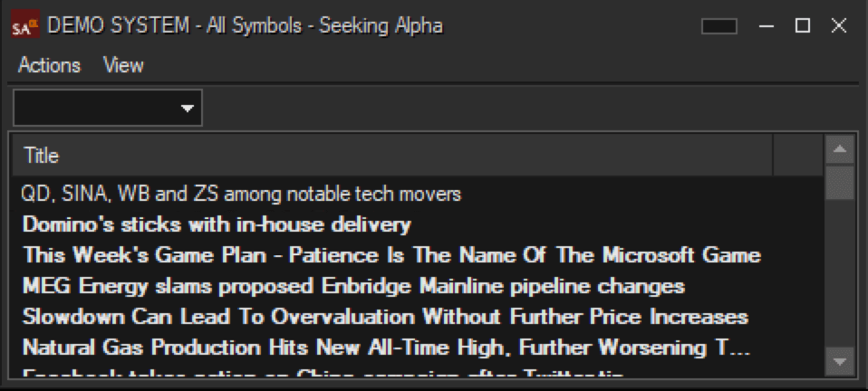Viewport: 868px width, 391px height.
Task: Click the vertical scrollbar thumb
Action: point(840,183)
